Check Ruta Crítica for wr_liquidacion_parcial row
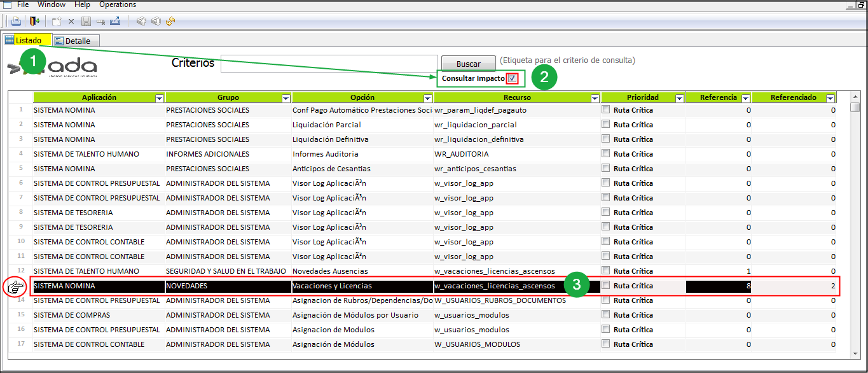 tap(605, 124)
